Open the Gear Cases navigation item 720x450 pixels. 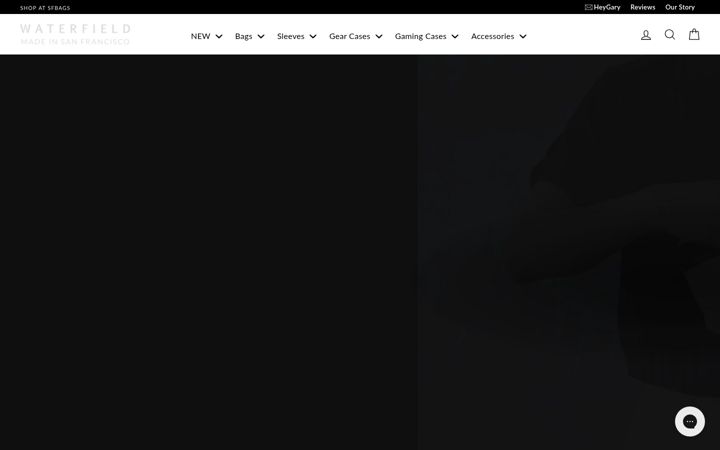349,36
